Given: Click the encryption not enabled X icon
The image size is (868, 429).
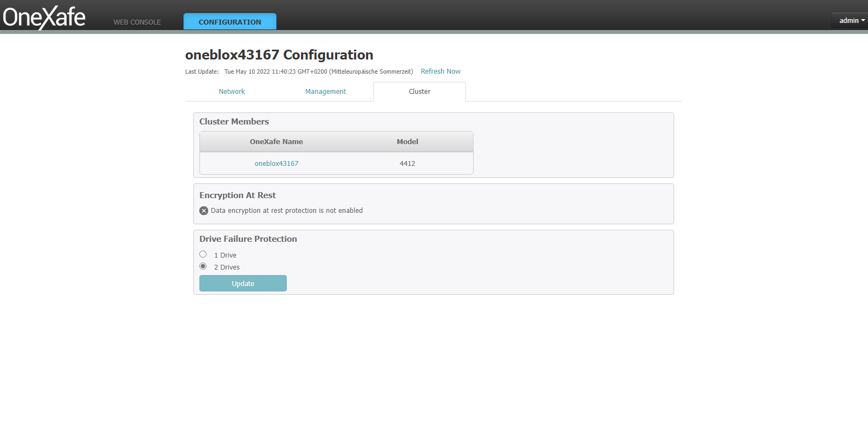Looking at the screenshot, I should 204,211.
